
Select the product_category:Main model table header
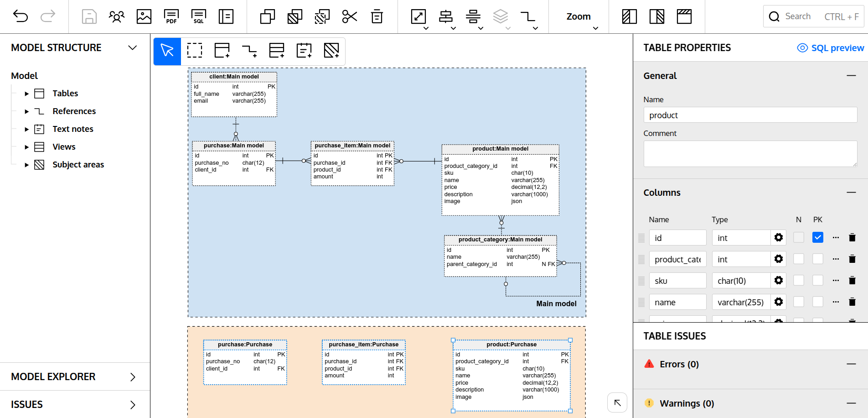500,240
